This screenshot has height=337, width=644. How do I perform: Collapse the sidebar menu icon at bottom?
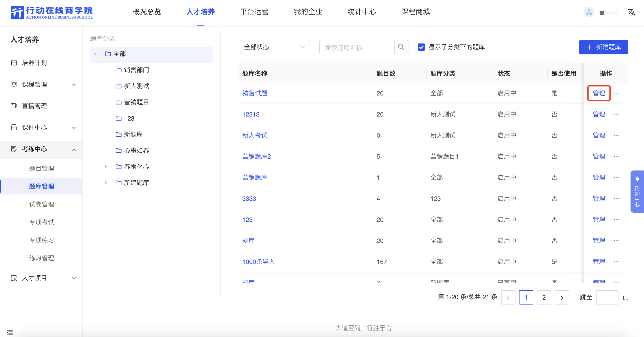point(10,332)
